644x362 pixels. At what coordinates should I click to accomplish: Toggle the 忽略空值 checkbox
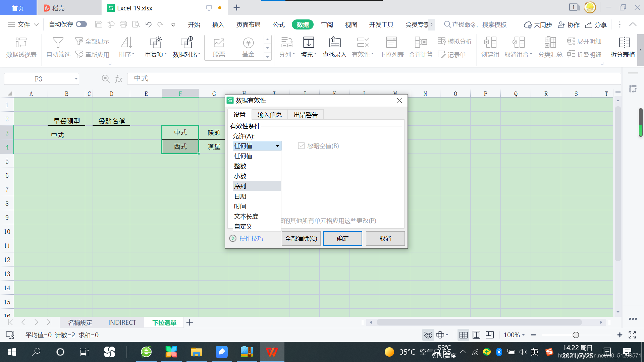coord(301,146)
